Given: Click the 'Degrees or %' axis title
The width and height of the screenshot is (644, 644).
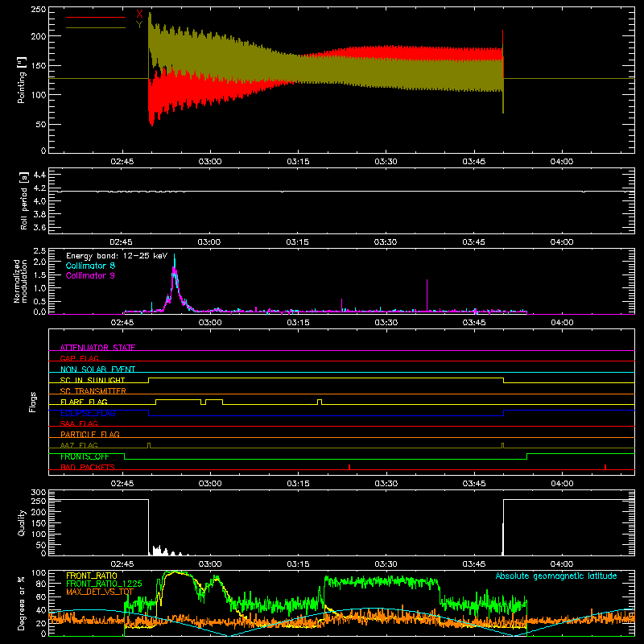Looking at the screenshot, I should coord(22,603).
